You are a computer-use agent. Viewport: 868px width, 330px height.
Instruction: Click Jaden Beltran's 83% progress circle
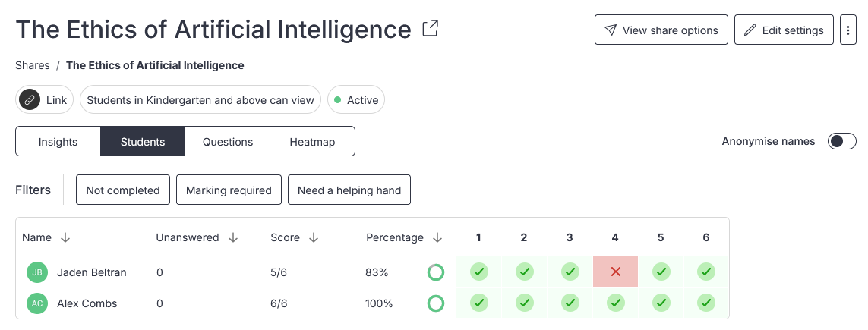click(436, 272)
